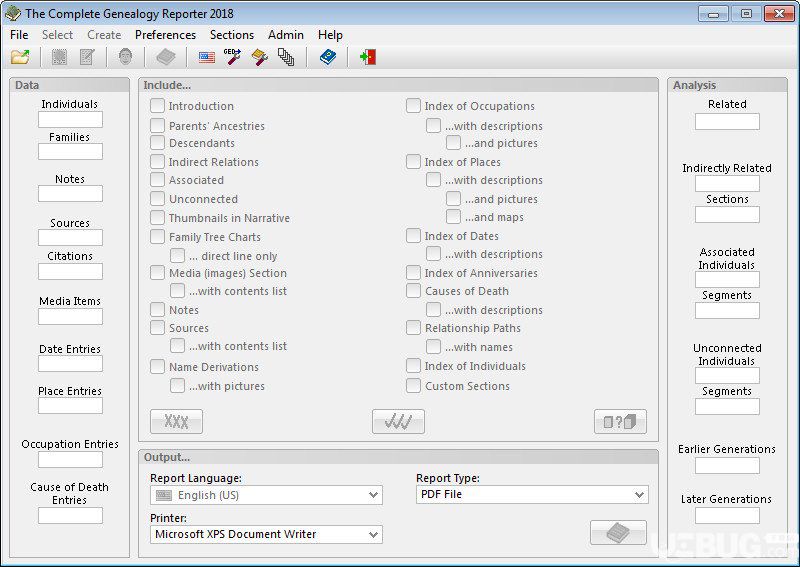This screenshot has width=800, height=567.
Task: Click the 'Cause of Death Entries' label
Action: (x=69, y=494)
